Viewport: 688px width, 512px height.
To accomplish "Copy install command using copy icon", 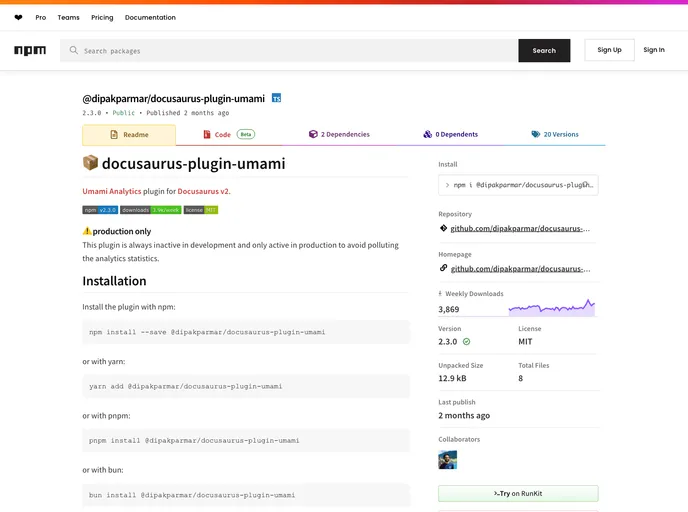I will coord(586,185).
